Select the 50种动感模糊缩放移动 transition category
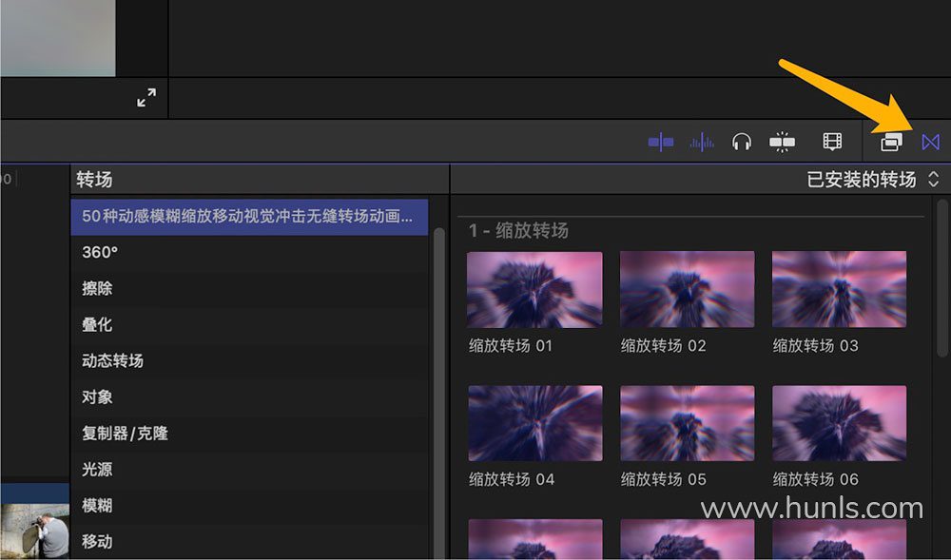The width and height of the screenshot is (951, 560). [x=249, y=217]
